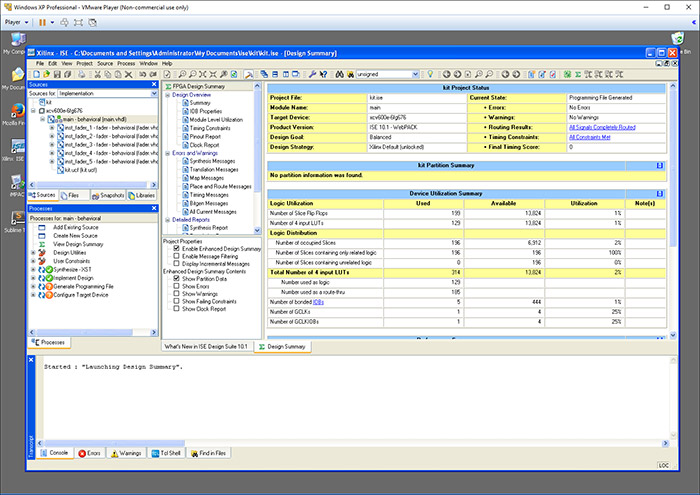Open the VMware Player menu

pos(17,22)
